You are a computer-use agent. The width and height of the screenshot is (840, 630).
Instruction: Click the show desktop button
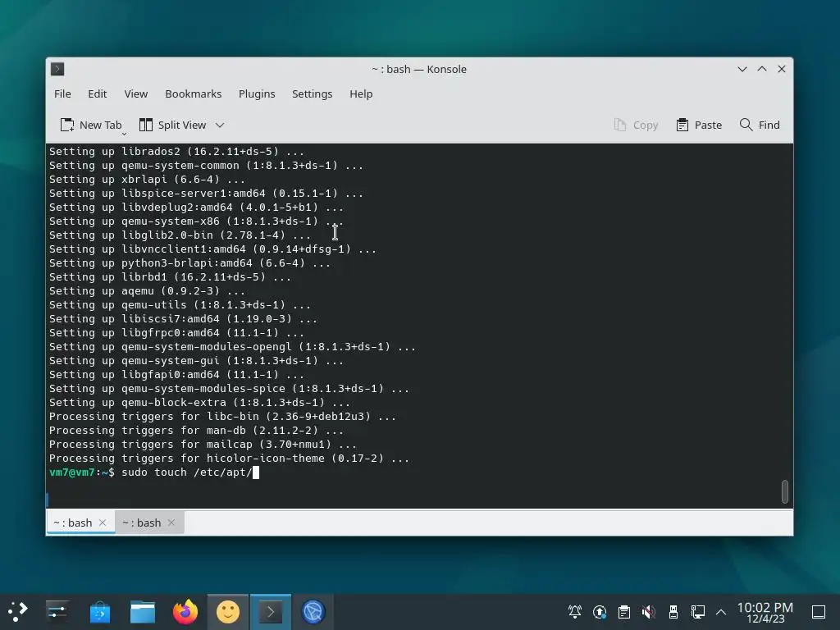coord(819,612)
